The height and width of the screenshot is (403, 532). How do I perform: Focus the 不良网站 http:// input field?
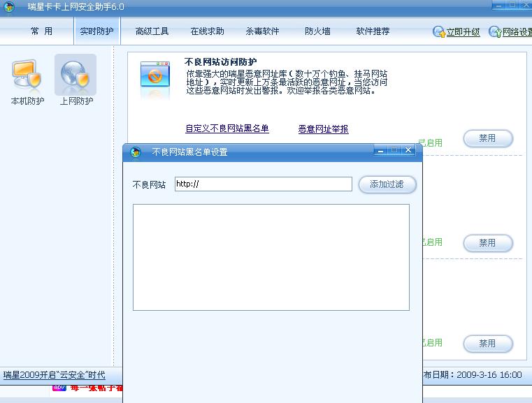(x=264, y=184)
